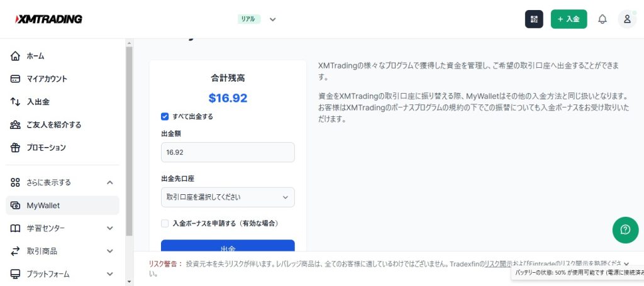Click the blue 出金 withdraw button
The image size is (644, 286).
coord(228,248)
